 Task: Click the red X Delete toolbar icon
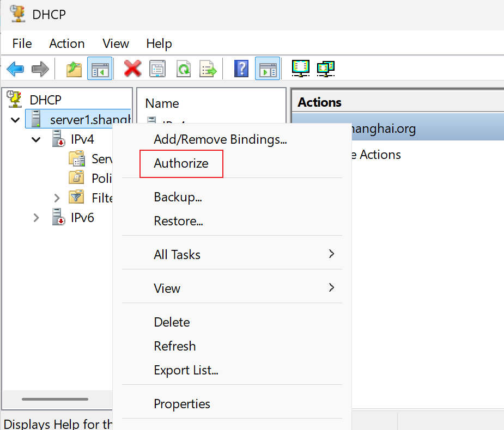coord(132,69)
